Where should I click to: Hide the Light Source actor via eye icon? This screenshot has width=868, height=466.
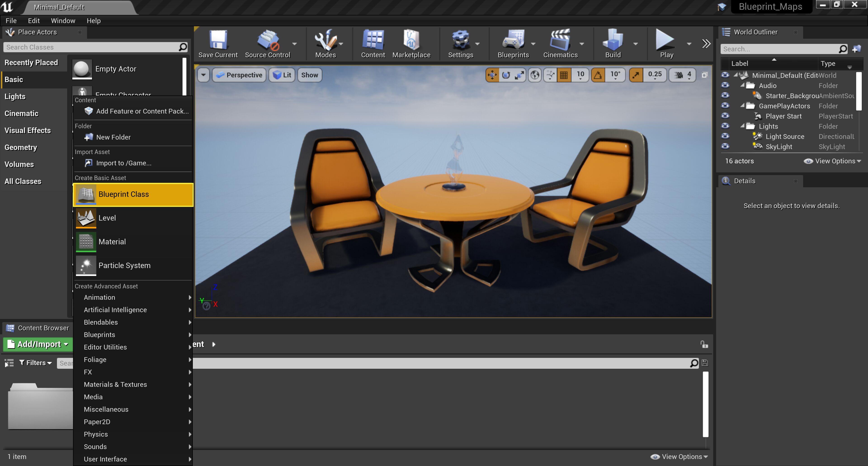tap(725, 136)
